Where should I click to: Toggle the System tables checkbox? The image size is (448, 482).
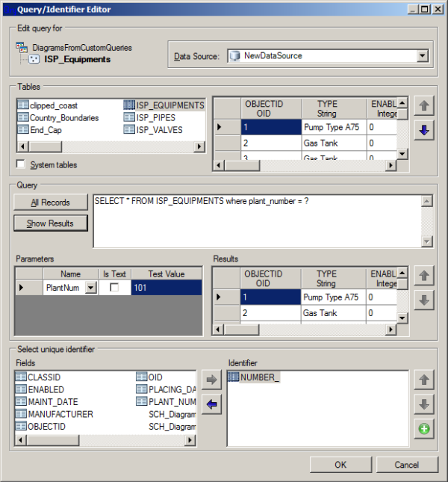point(21,164)
